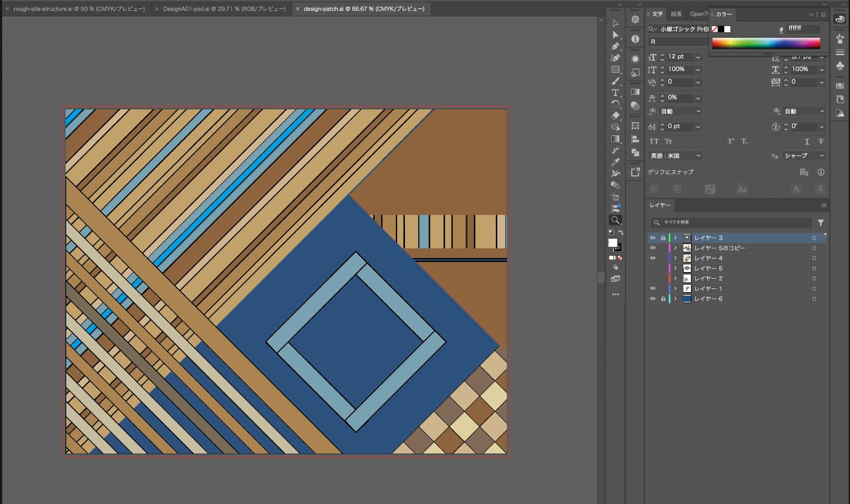Switch to the 段落 panel tab
The image size is (850, 504).
click(676, 14)
